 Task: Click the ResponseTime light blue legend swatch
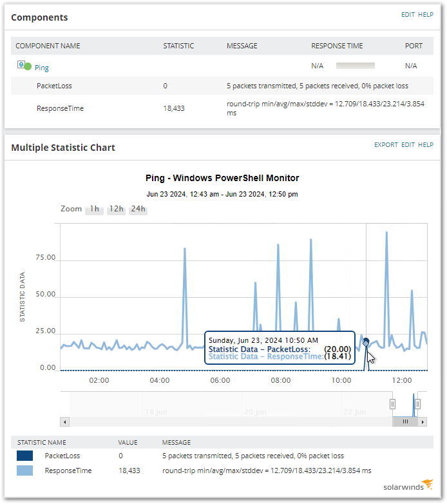(x=24, y=470)
